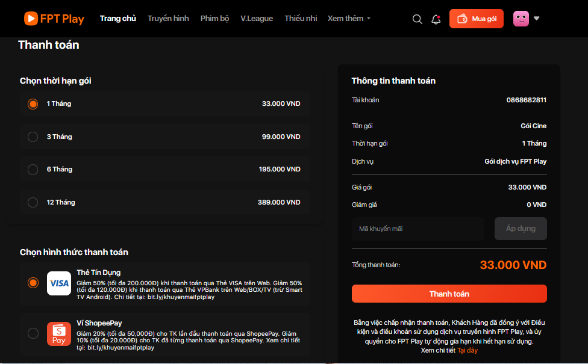Expand the Xem thêm menu
The height and width of the screenshot is (364, 588).
pyautogui.click(x=349, y=18)
